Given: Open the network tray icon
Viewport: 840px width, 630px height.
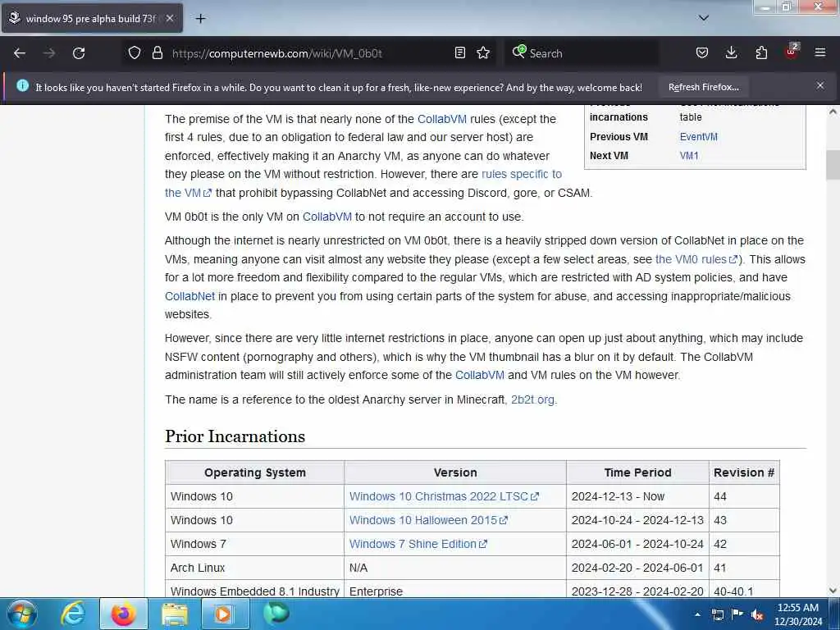Looking at the screenshot, I should [717, 614].
